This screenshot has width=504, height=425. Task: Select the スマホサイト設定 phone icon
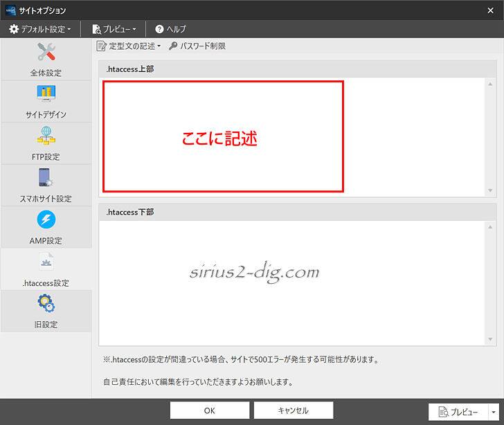[46, 178]
